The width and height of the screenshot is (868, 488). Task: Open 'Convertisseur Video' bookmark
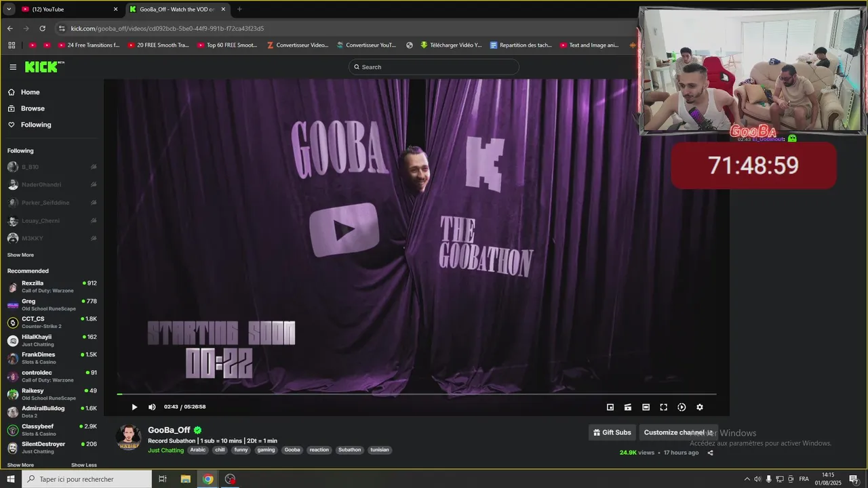click(298, 45)
